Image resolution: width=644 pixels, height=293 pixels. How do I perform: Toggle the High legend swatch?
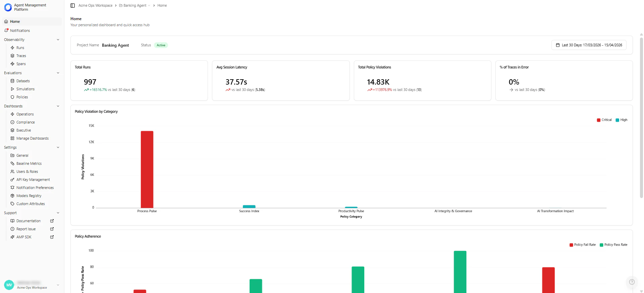coord(618,120)
